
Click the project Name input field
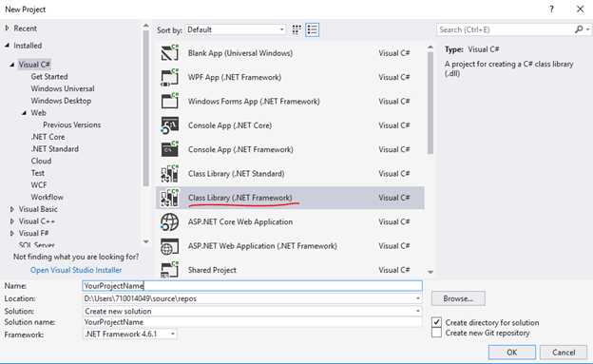click(x=252, y=286)
